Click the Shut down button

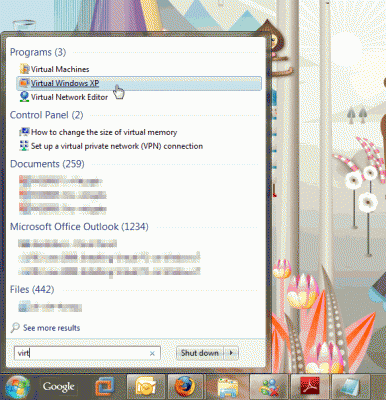click(200, 353)
